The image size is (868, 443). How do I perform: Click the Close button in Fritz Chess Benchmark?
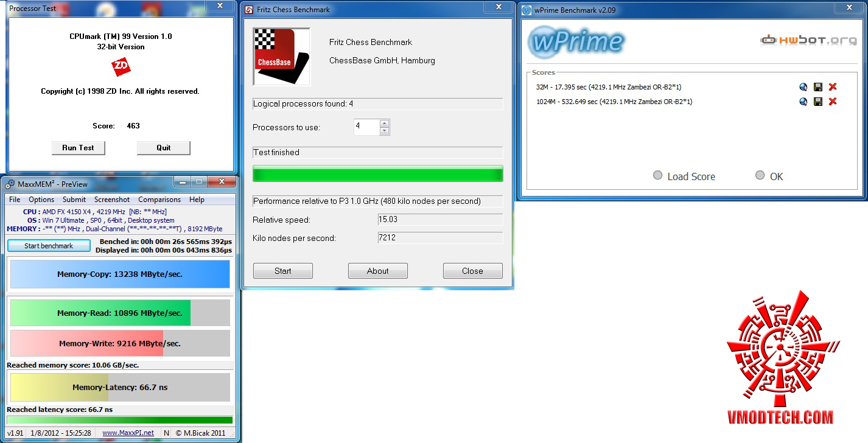coord(472,271)
